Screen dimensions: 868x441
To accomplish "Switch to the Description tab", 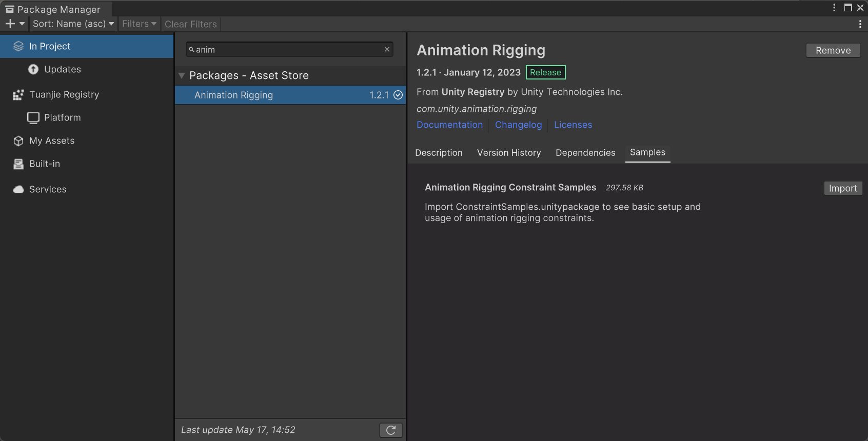I will point(439,153).
